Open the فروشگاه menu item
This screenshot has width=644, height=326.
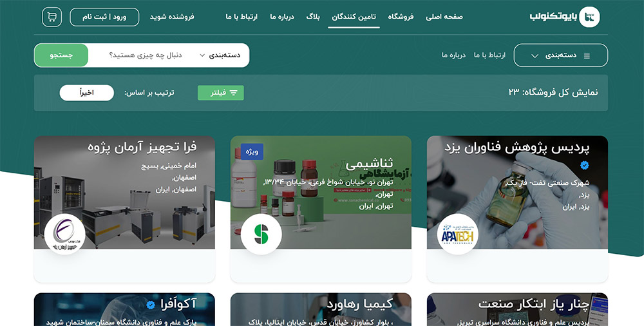click(401, 17)
